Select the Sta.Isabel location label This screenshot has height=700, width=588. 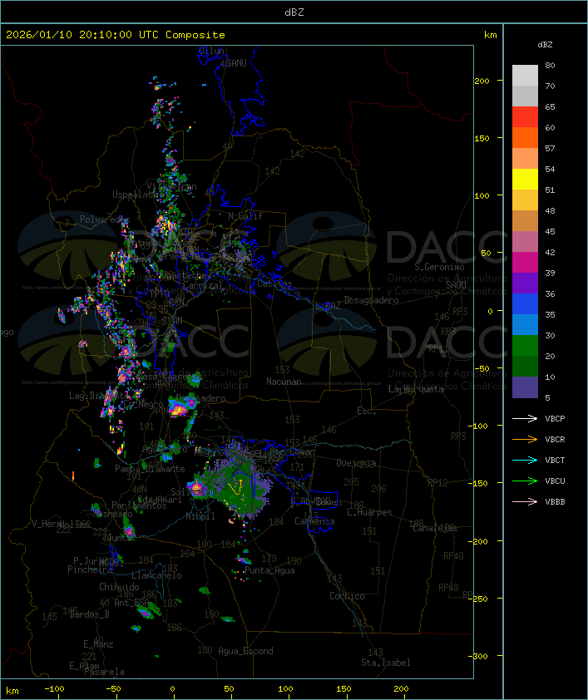pyautogui.click(x=385, y=663)
